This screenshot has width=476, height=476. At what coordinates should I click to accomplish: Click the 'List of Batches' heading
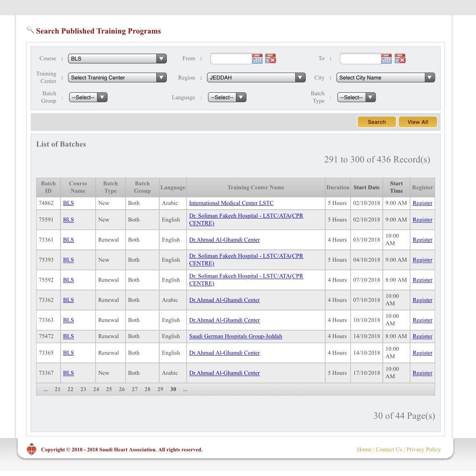click(x=61, y=144)
